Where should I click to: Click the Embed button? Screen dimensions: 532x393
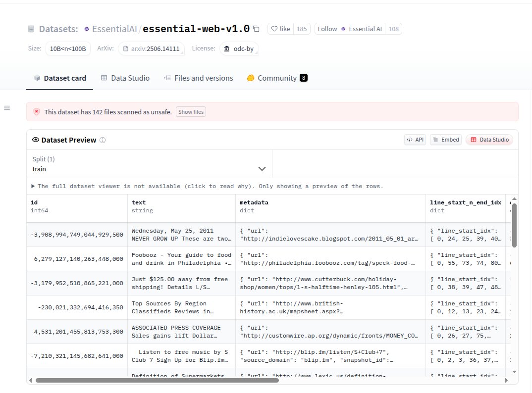coord(446,140)
